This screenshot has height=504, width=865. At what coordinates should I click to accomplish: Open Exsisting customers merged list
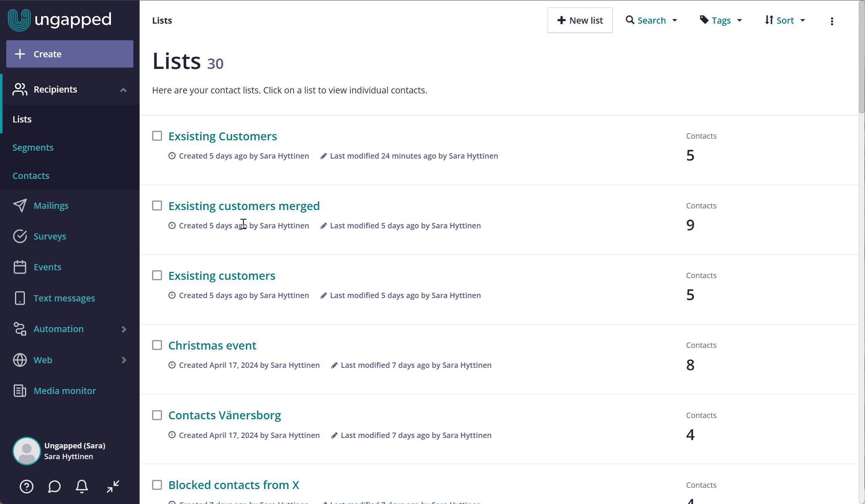pos(244,206)
